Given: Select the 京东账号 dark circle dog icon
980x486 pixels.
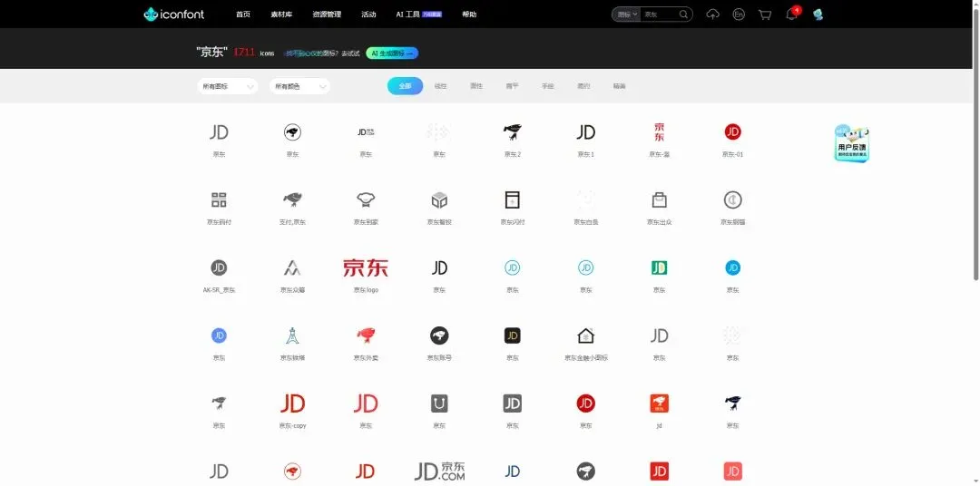Looking at the screenshot, I should (x=439, y=335).
